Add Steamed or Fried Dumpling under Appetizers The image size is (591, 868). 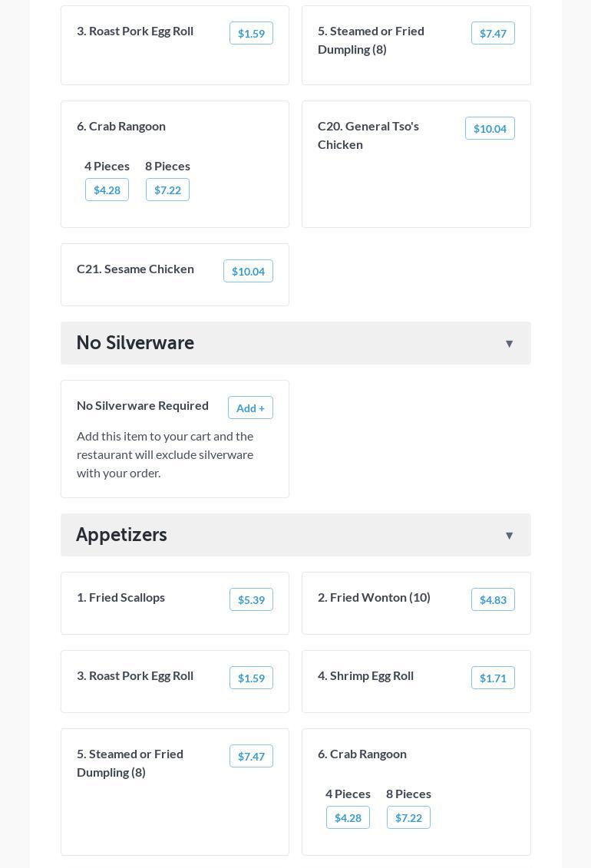pyautogui.click(x=251, y=757)
